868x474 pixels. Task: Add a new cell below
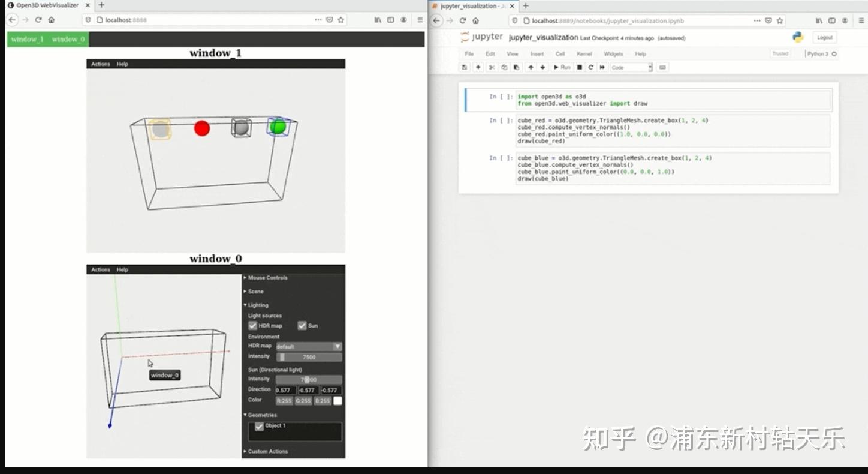(x=477, y=67)
